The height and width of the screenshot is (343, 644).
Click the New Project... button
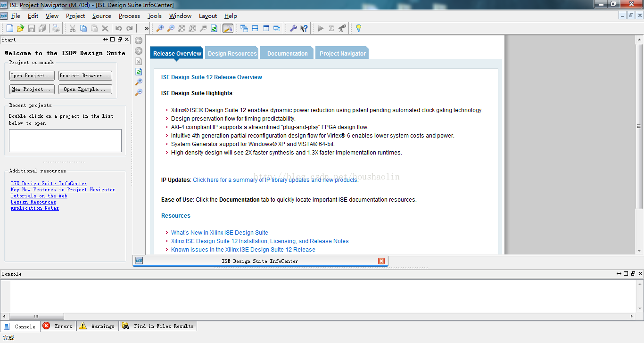point(32,90)
